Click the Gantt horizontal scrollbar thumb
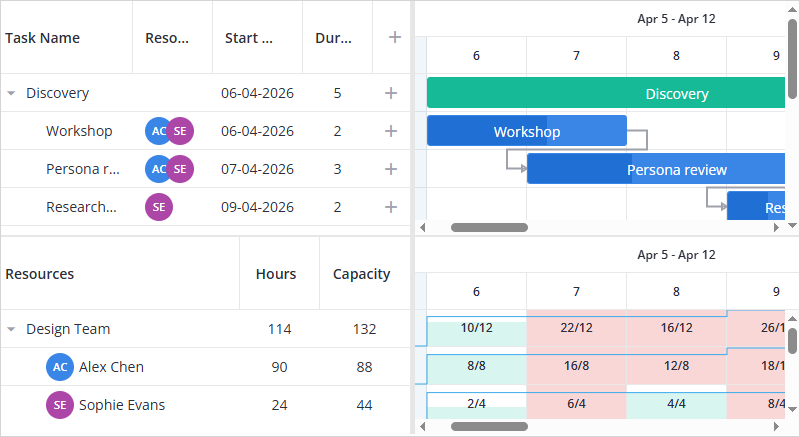The width and height of the screenshot is (800, 437). click(x=489, y=227)
